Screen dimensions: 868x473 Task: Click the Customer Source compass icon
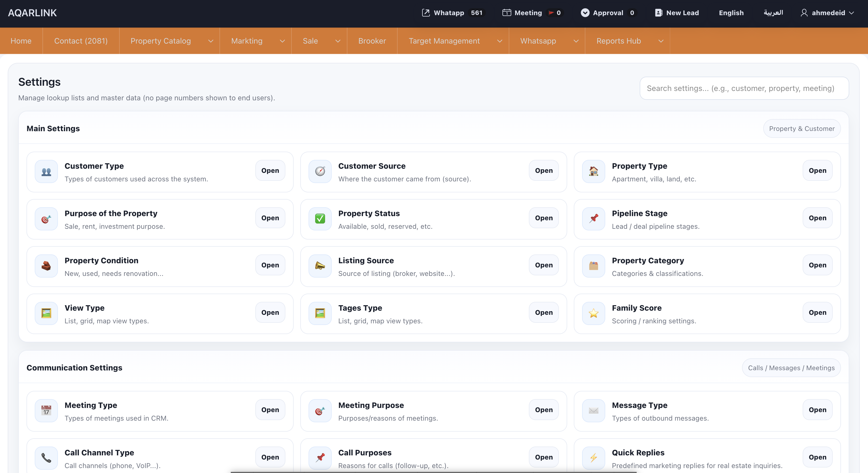pos(320,172)
